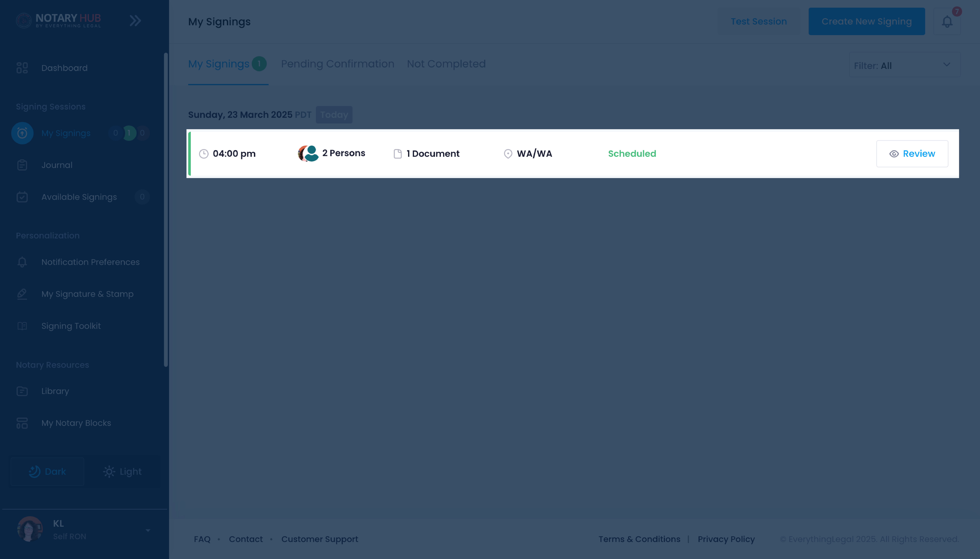Click Sunday, 23 March 2025 date heading
Image resolution: width=980 pixels, height=559 pixels.
(240, 115)
